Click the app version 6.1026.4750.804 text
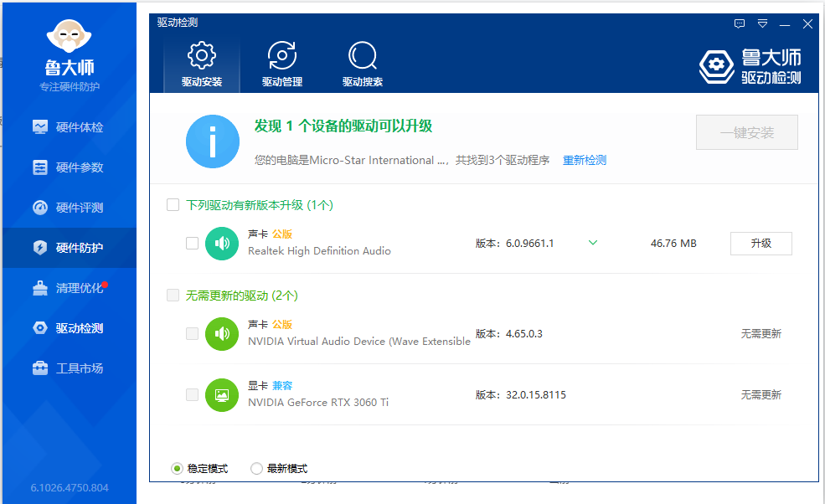 tap(70, 488)
